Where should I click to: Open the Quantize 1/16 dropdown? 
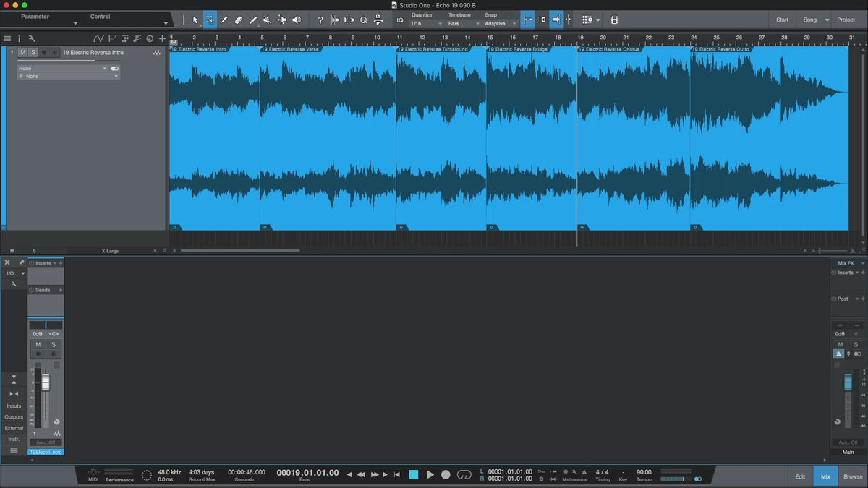point(425,24)
